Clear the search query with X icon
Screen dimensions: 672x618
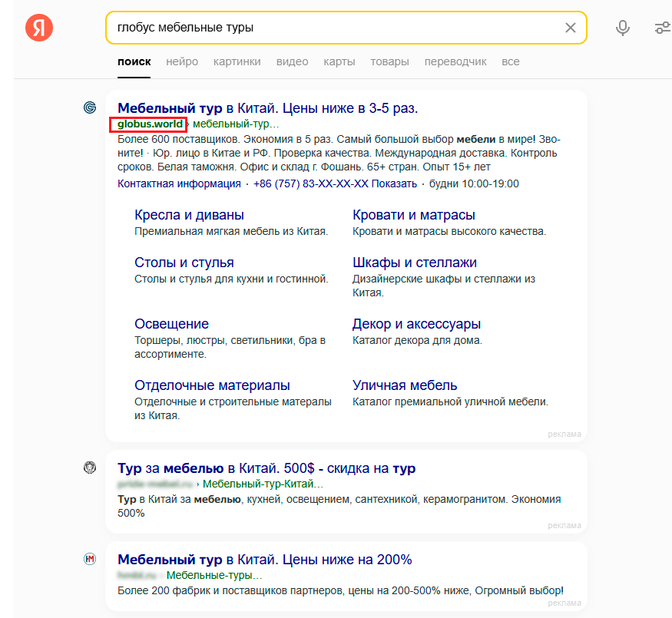(x=570, y=28)
